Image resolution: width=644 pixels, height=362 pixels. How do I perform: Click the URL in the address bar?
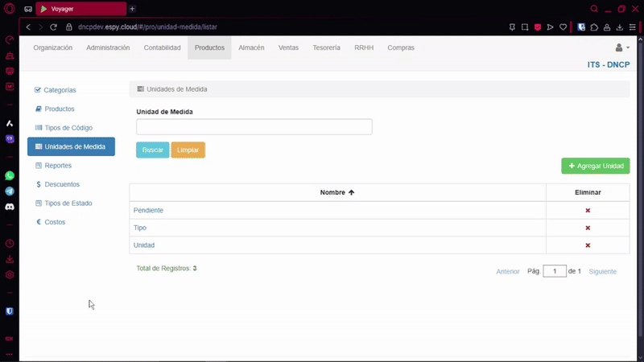point(147,27)
